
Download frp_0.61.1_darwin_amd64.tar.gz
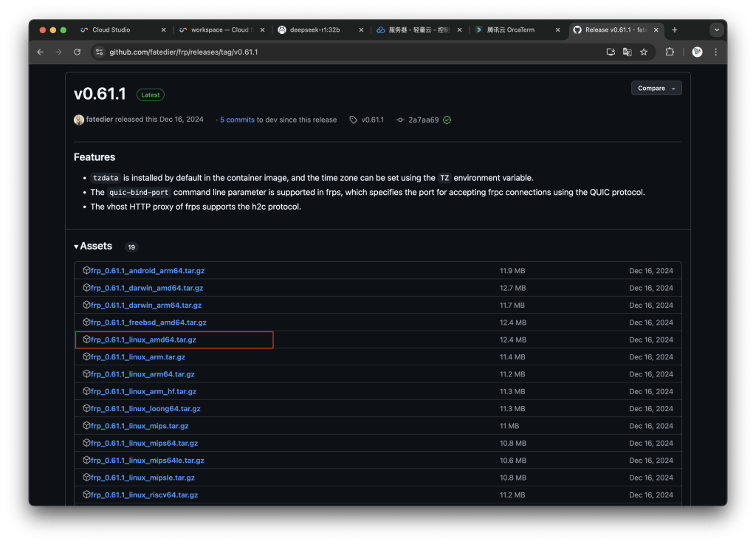[x=147, y=288]
